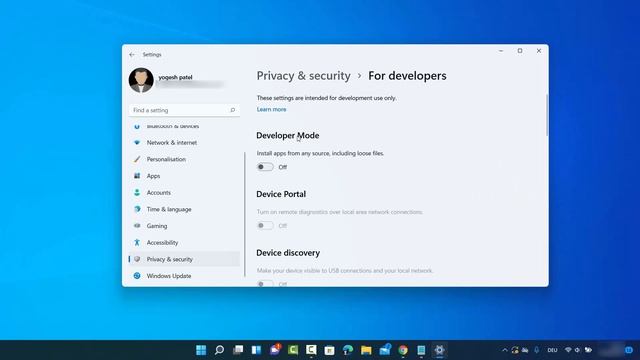
Task: Open Network & internet settings
Action: 184,142
